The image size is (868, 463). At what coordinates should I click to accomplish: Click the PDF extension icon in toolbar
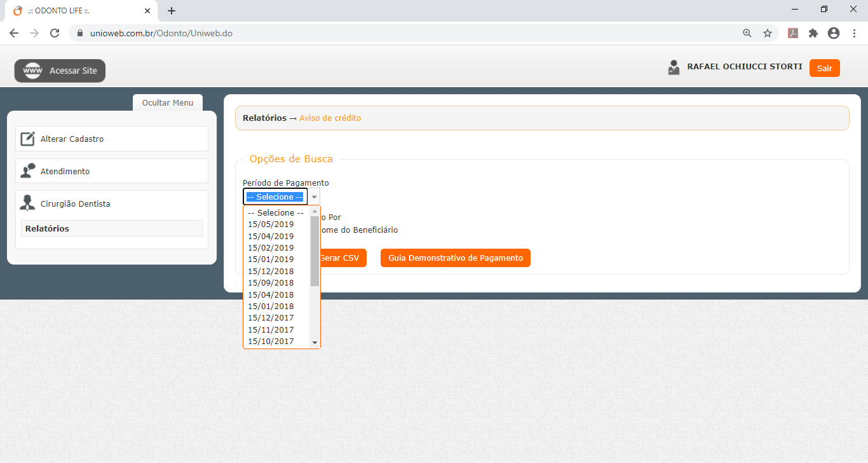point(793,33)
